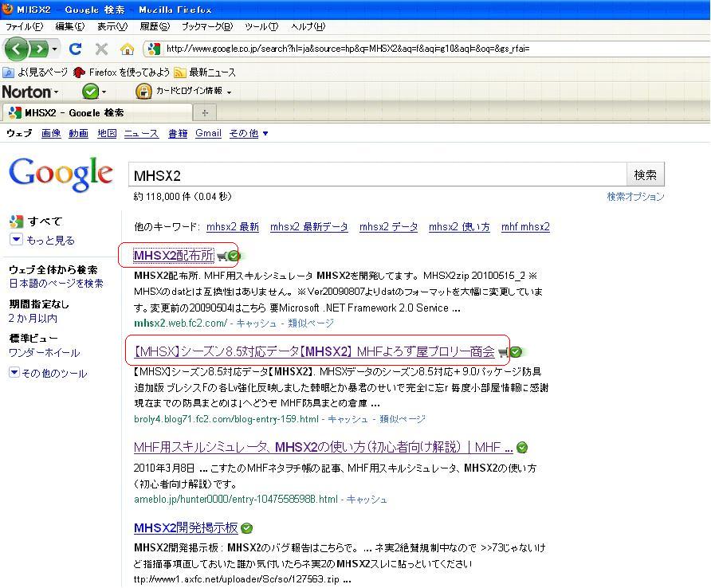The height and width of the screenshot is (588, 711).
Task: Go back with the green back arrow
Action: pos(17,49)
